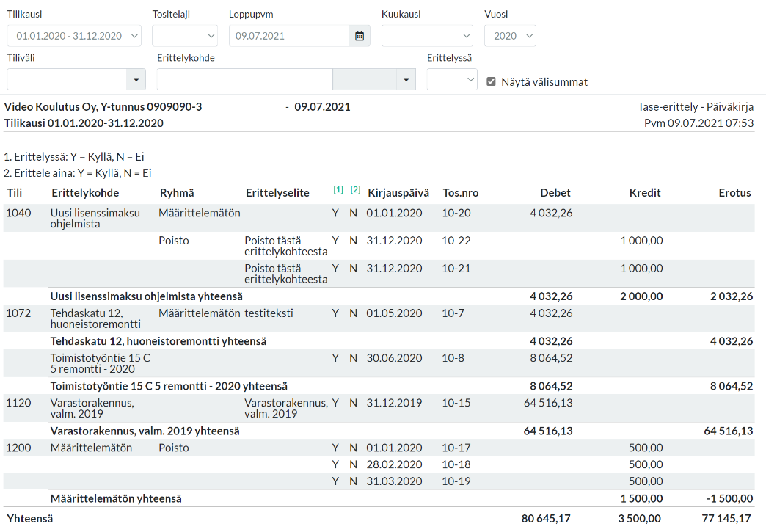Open the Kuukausi month selector

(x=427, y=36)
